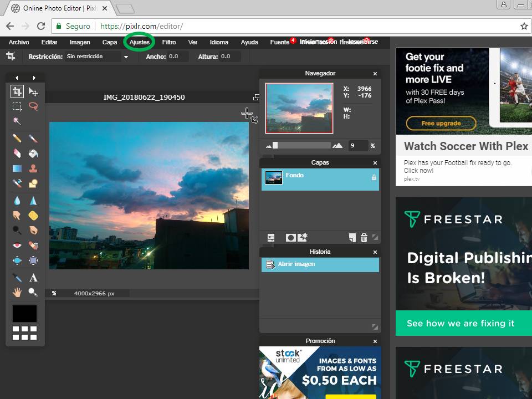532x399 pixels.
Task: Select the Move tool
Action: tap(33, 91)
